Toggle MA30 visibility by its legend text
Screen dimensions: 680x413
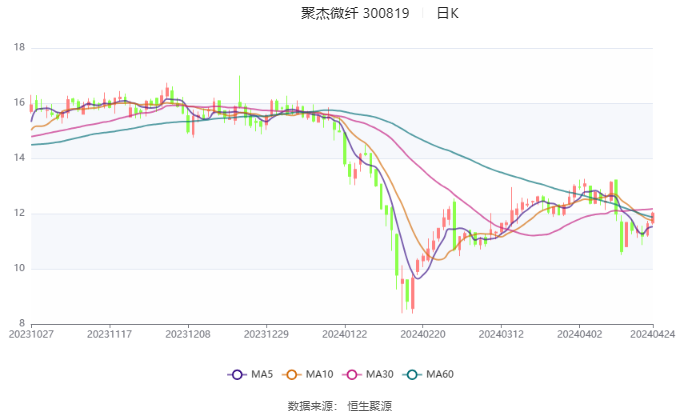pyautogui.click(x=380, y=374)
